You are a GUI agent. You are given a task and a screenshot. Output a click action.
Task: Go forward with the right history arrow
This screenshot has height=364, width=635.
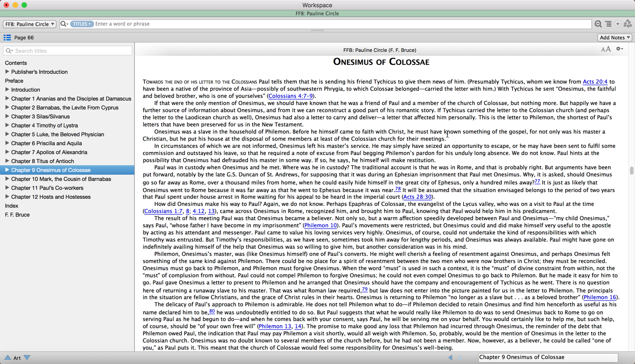460,357
